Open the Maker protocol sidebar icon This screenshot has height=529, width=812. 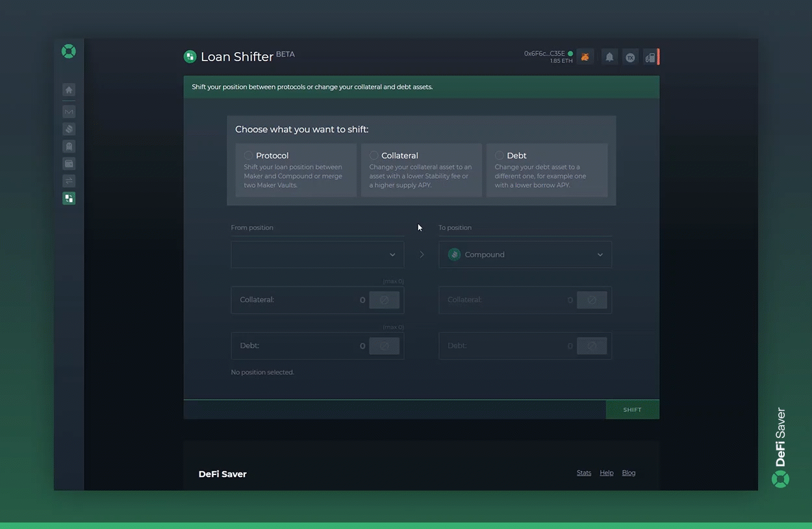click(x=69, y=112)
